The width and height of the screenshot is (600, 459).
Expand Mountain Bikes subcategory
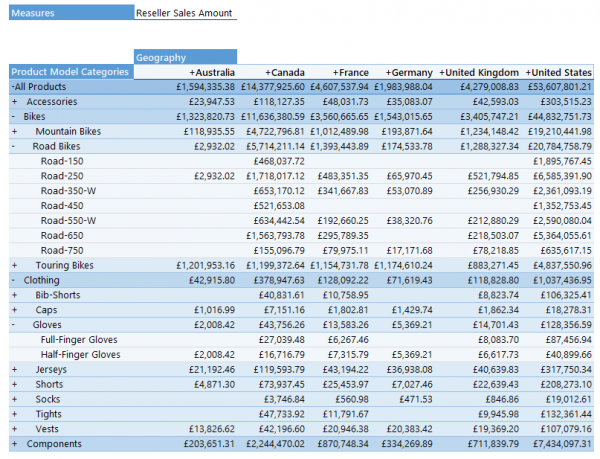[15, 132]
